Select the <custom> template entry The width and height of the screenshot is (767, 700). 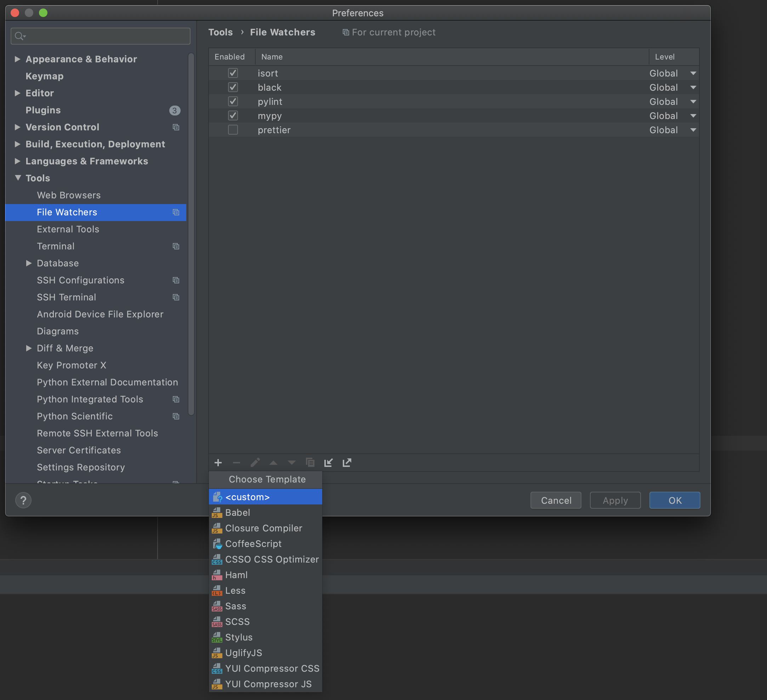pyautogui.click(x=247, y=497)
